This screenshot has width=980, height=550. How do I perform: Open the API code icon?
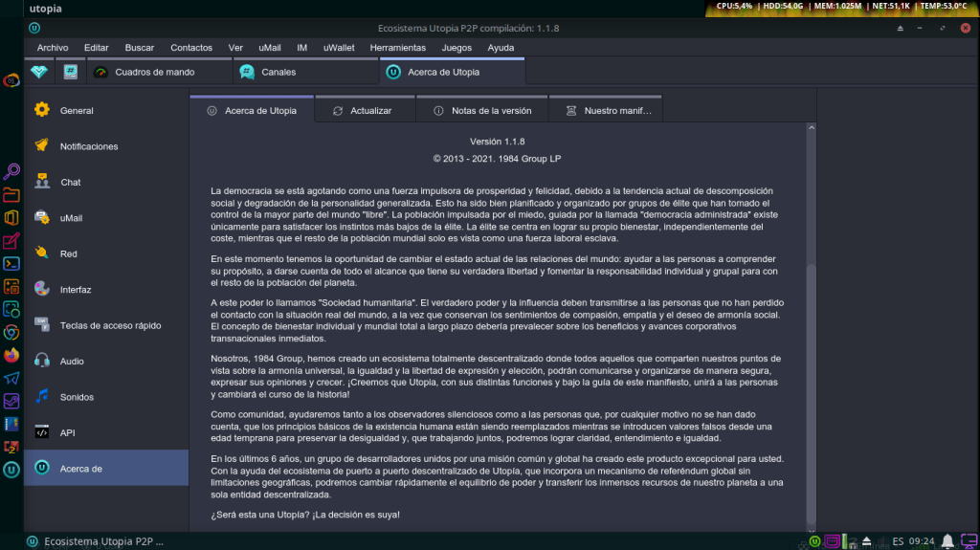click(42, 432)
